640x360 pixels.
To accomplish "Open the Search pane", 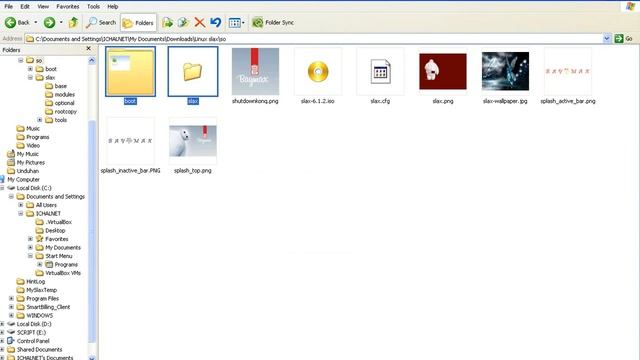I will [101, 22].
